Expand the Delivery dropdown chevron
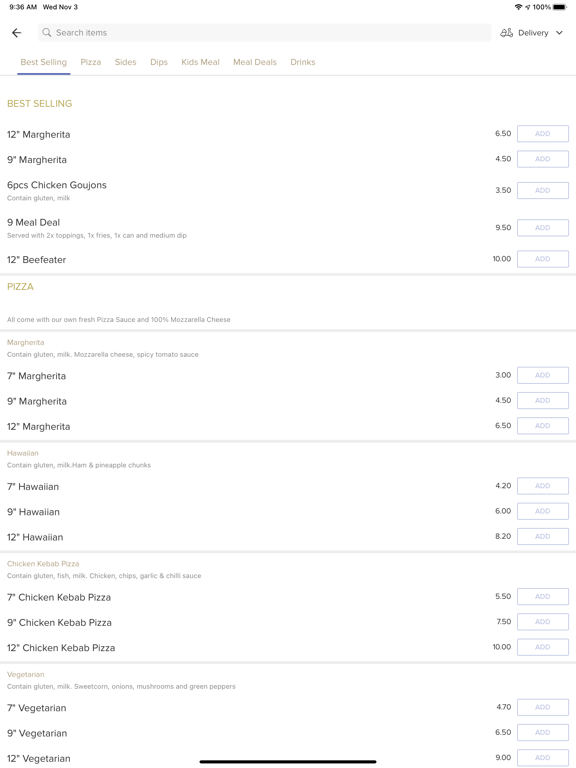This screenshot has height=768, width=576. pos(559,33)
